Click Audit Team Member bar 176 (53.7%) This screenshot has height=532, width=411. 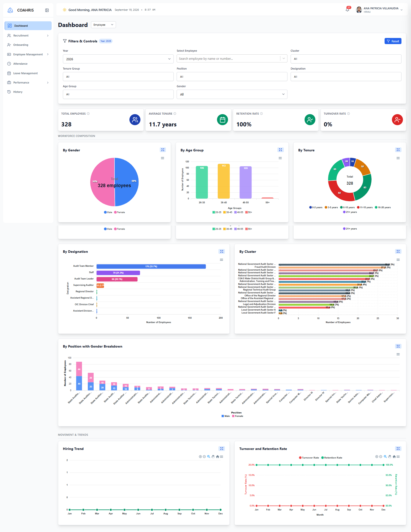pyautogui.click(x=151, y=266)
